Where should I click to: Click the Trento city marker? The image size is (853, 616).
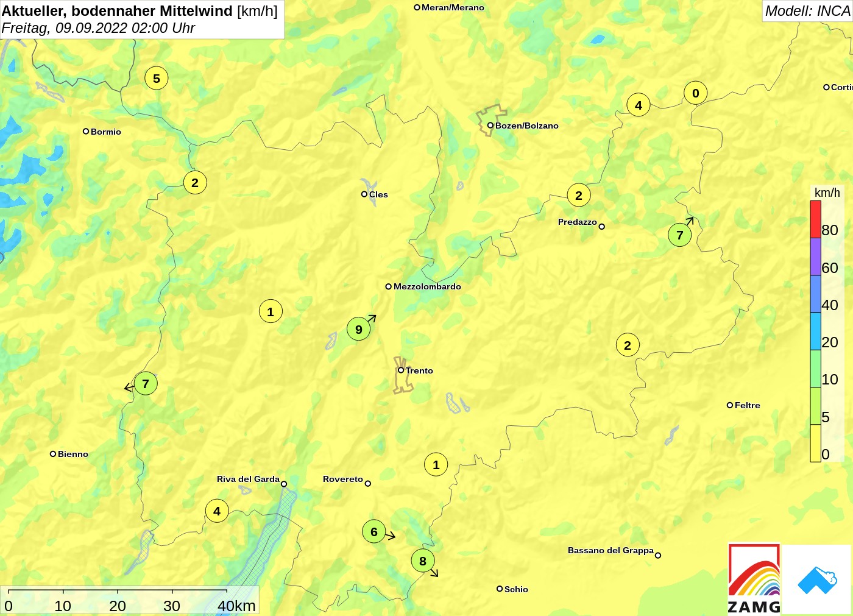tap(401, 370)
